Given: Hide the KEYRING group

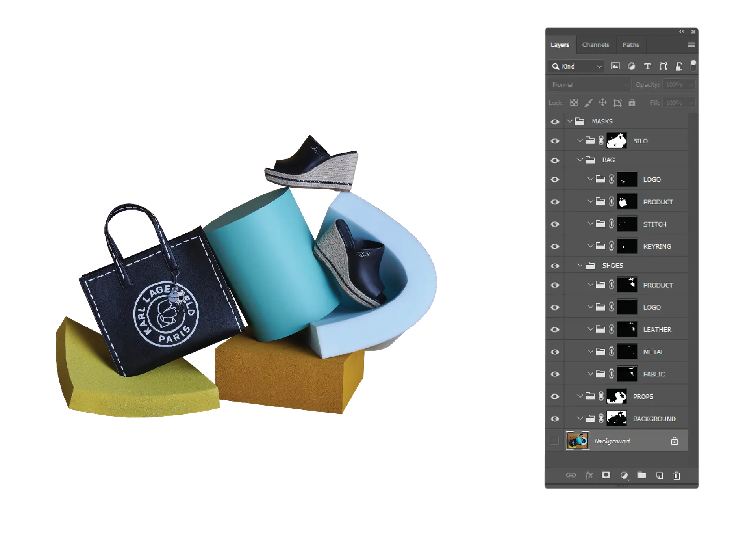Looking at the screenshot, I should pos(555,247).
